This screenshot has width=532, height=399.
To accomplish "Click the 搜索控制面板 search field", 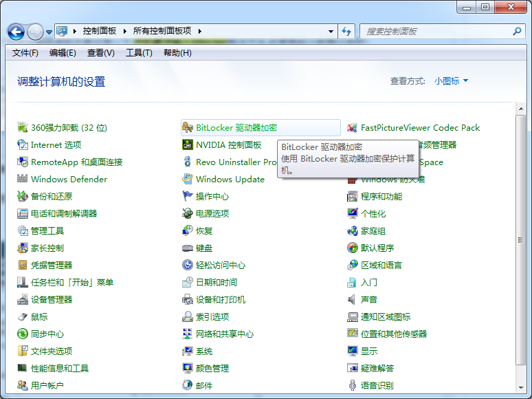I will coord(436,32).
